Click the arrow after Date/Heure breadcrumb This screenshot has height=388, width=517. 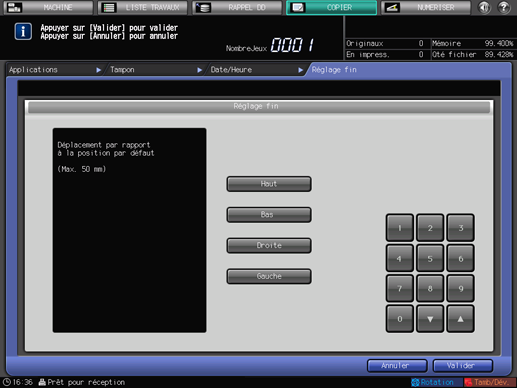click(x=300, y=70)
